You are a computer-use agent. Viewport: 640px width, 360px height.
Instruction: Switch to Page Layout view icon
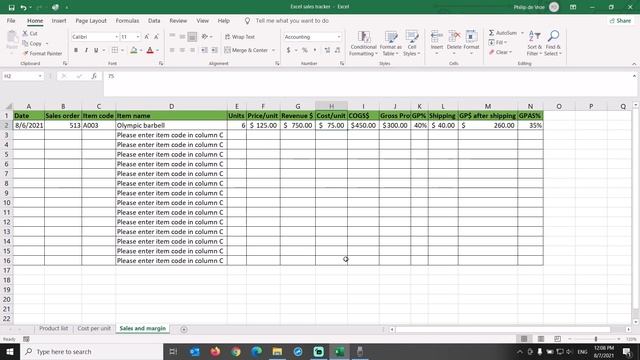tap(541, 339)
